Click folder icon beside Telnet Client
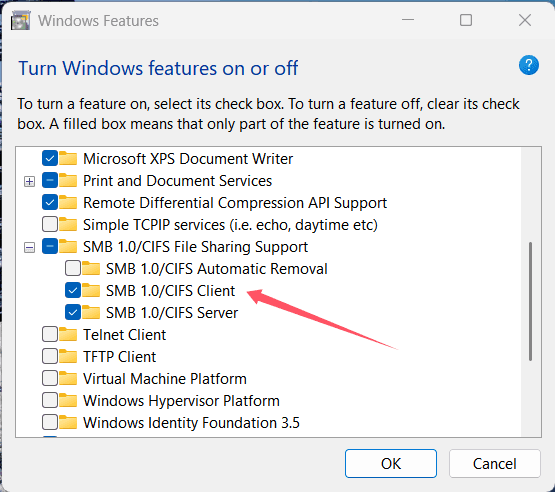The width and height of the screenshot is (555, 492). click(x=68, y=334)
